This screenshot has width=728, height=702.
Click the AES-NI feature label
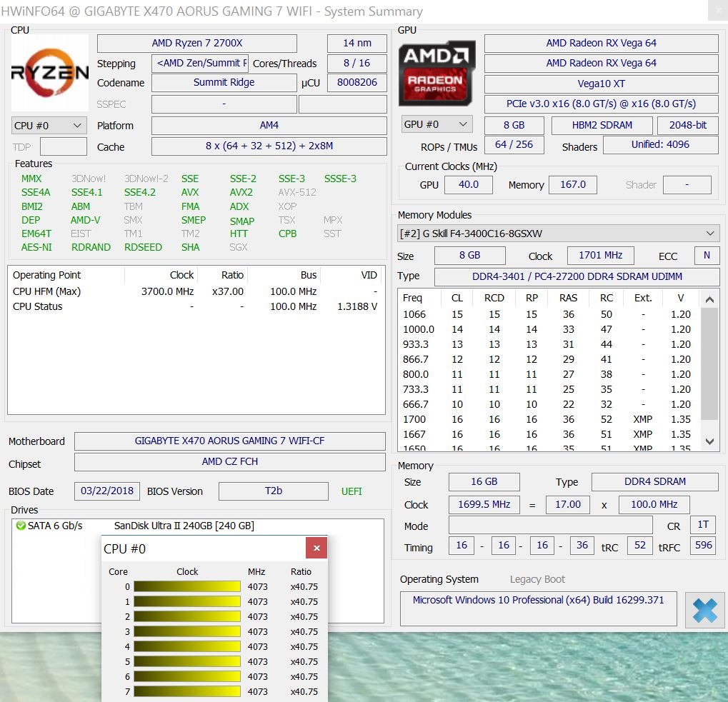click(36, 247)
